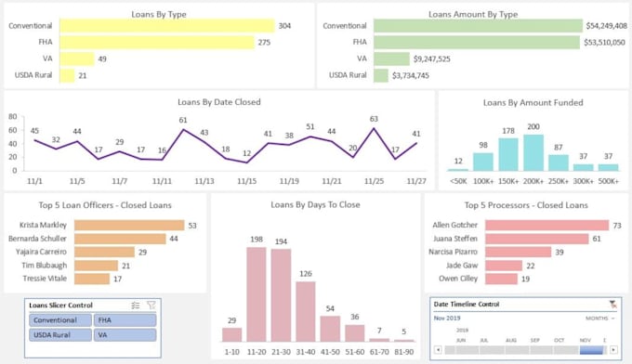
Task: Open the MONTHS time level dropdown
Action: pyautogui.click(x=600, y=318)
